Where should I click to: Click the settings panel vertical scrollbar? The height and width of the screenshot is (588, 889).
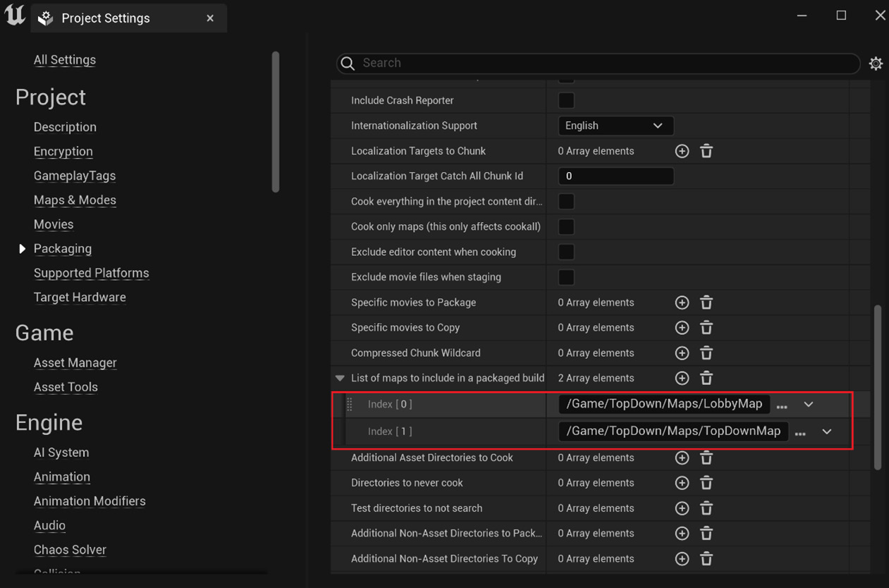pyautogui.click(x=878, y=387)
